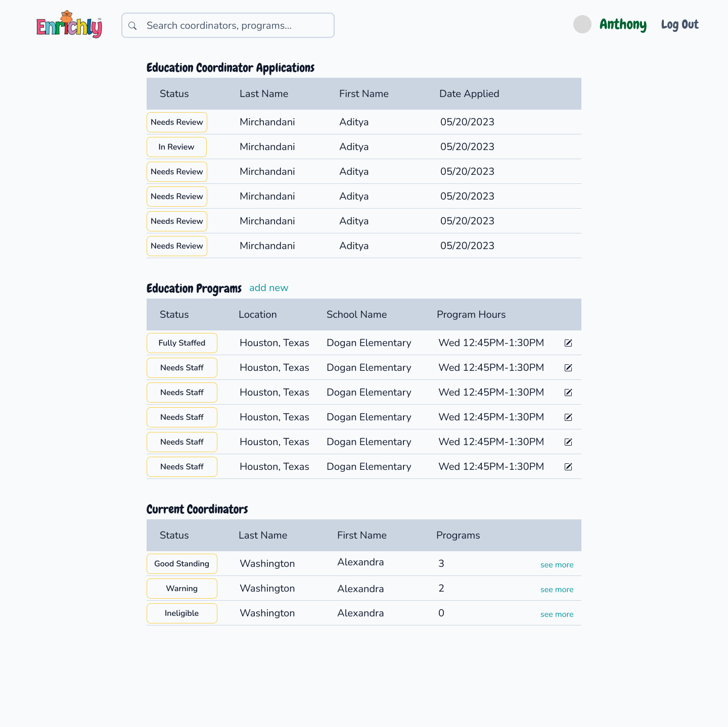728x727 pixels.
Task: Click the School Name column header
Action: pyautogui.click(x=356, y=314)
